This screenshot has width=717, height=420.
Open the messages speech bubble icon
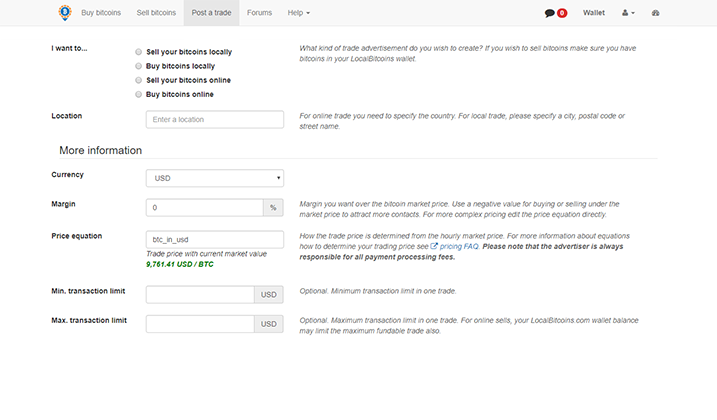549,14
